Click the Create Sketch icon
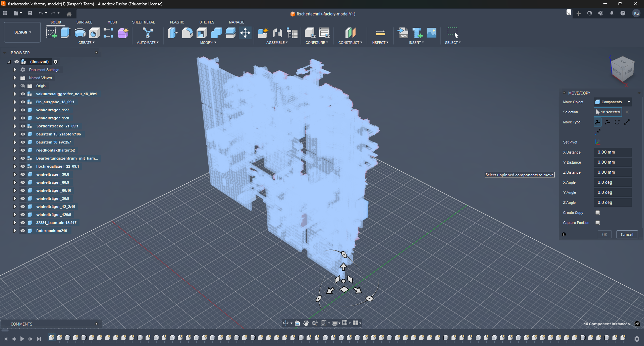644x346 pixels. (51, 33)
